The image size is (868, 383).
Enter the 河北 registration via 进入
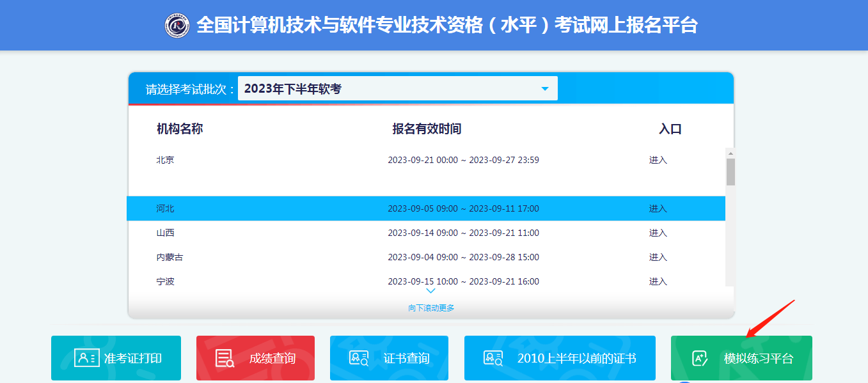click(x=658, y=208)
